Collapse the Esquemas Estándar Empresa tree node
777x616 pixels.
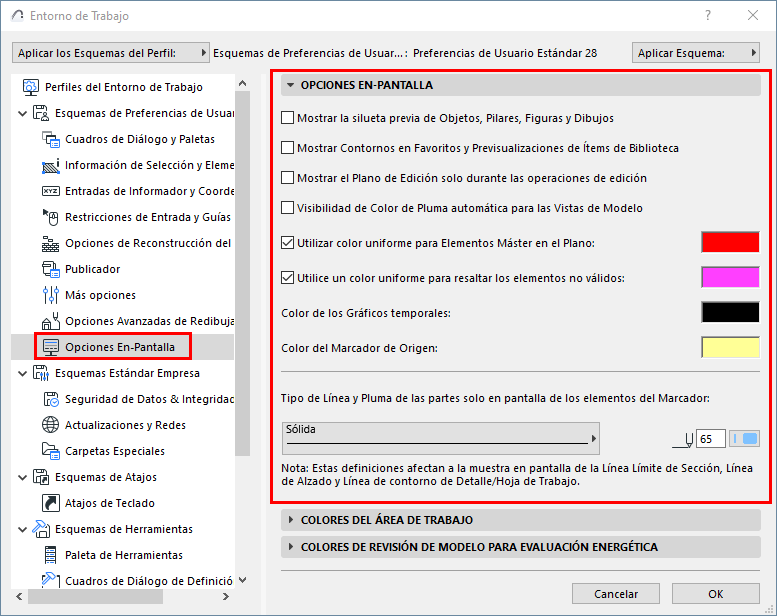pos(22,373)
